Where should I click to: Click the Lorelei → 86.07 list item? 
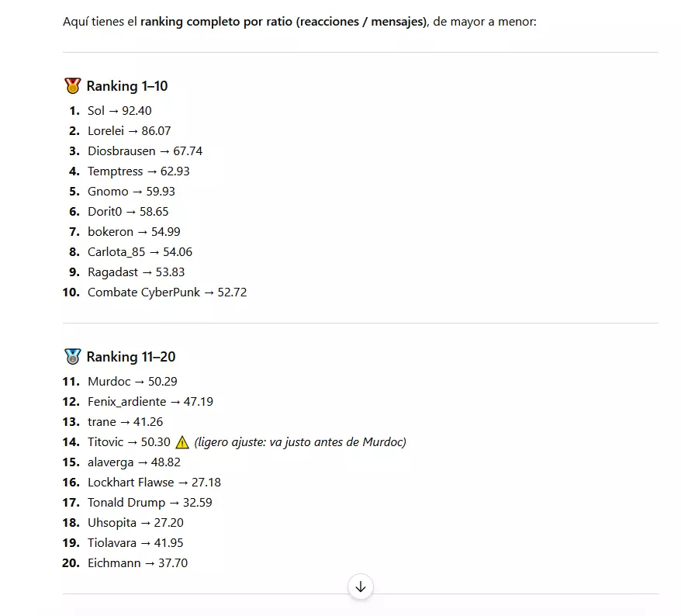129,131
